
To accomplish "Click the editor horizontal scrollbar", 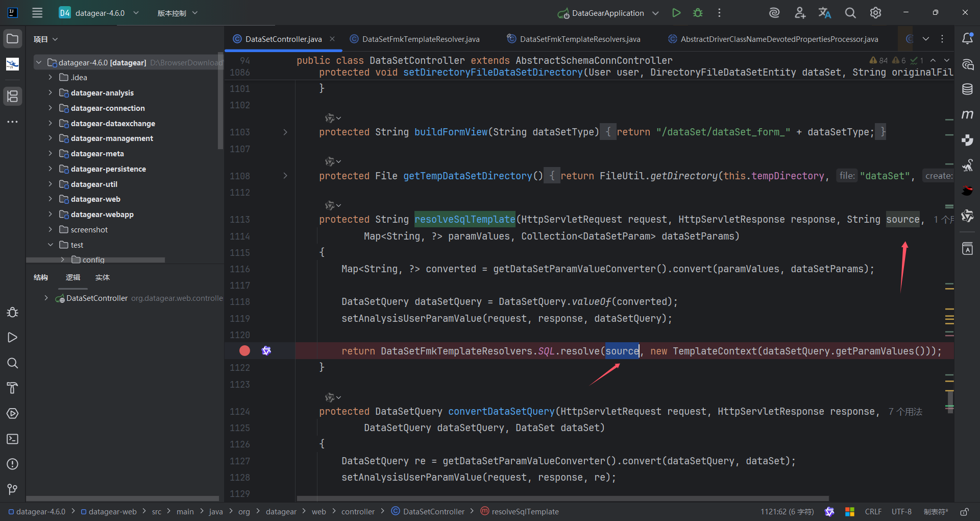I will tap(562, 498).
